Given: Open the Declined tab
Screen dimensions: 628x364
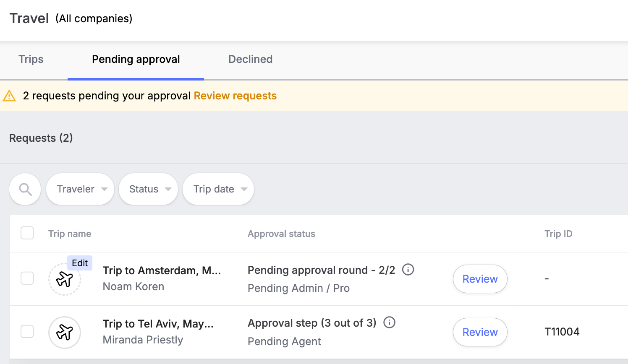Looking at the screenshot, I should coord(251,59).
